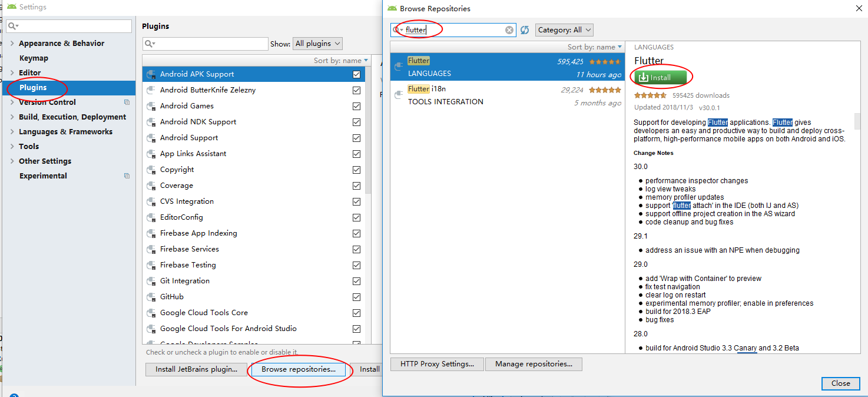
Task: Click the copy icon beside Experimental
Action: (x=127, y=176)
